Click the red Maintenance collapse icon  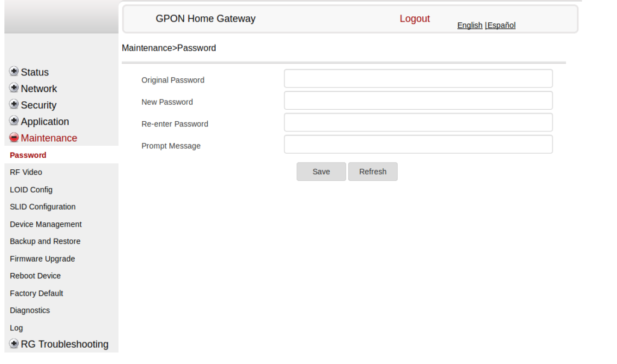click(x=13, y=137)
